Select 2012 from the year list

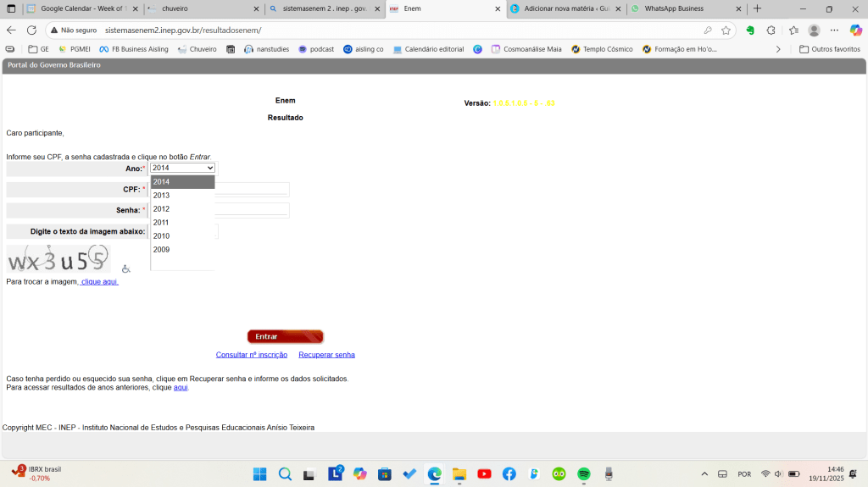pos(161,209)
